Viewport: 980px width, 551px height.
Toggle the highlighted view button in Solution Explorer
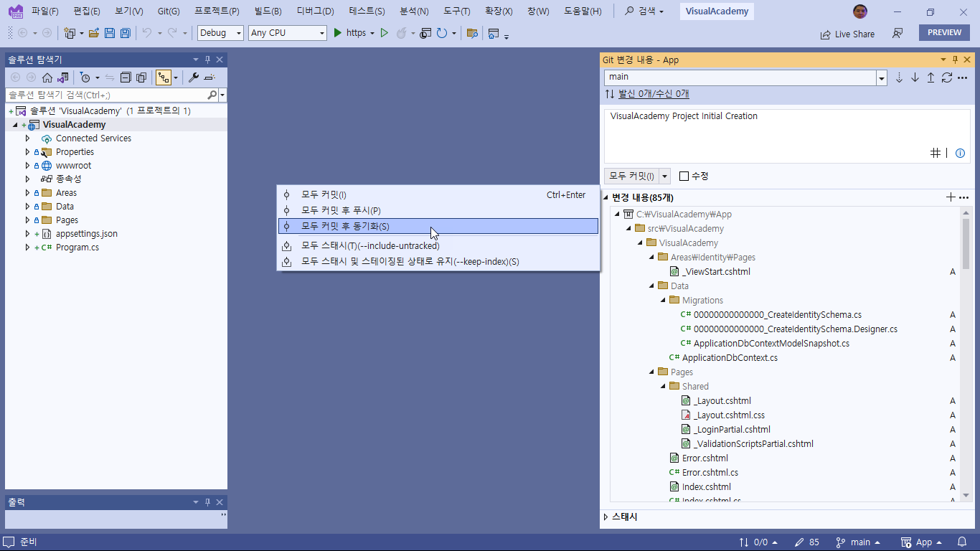[164, 77]
